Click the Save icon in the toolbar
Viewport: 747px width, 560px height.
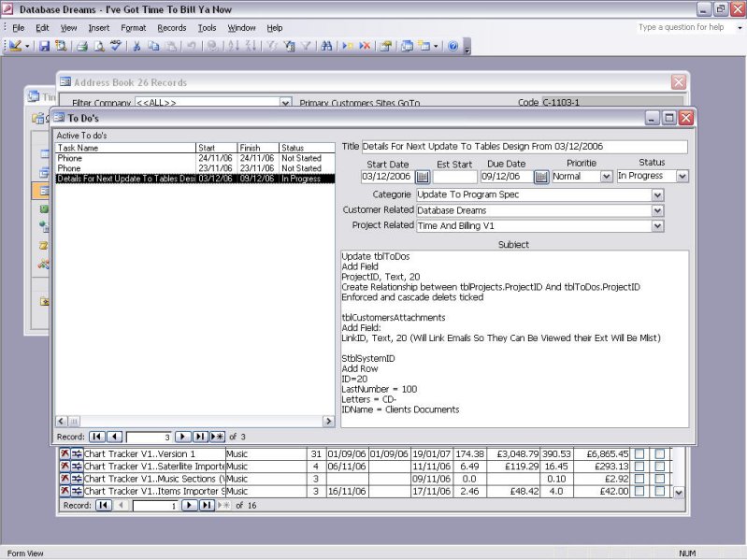44,46
